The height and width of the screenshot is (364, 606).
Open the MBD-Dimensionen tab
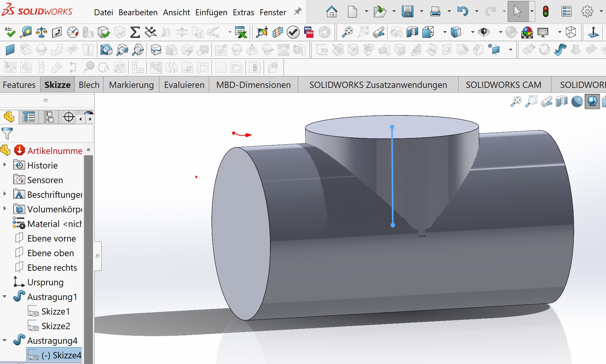[x=253, y=85]
